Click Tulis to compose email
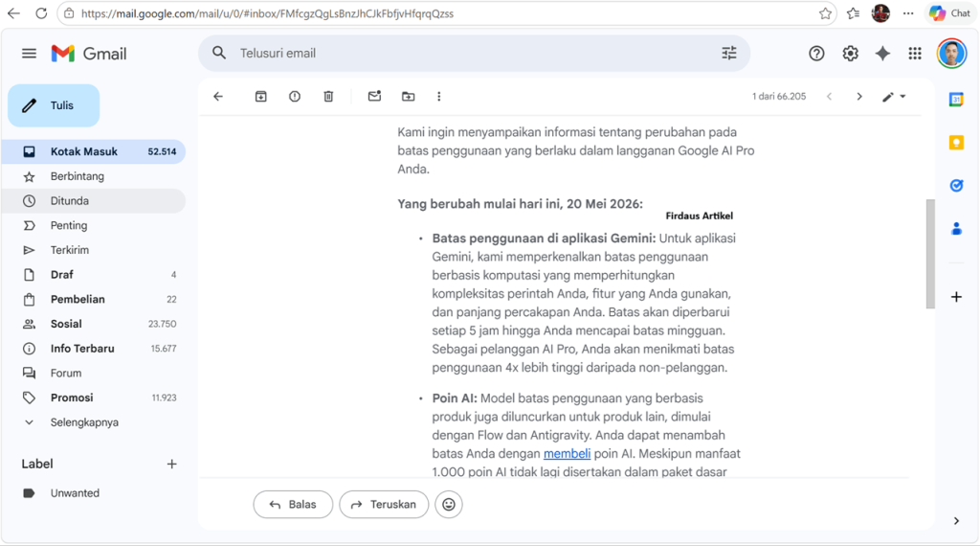 click(x=54, y=105)
